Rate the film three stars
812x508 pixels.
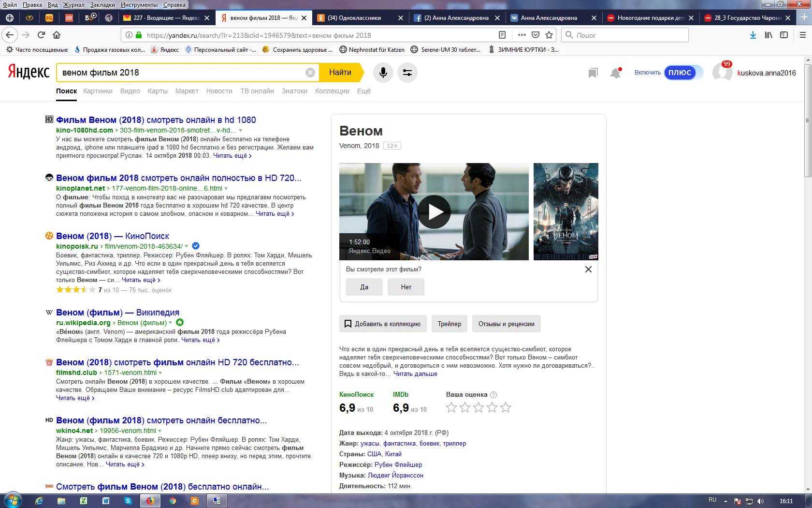tap(478, 407)
